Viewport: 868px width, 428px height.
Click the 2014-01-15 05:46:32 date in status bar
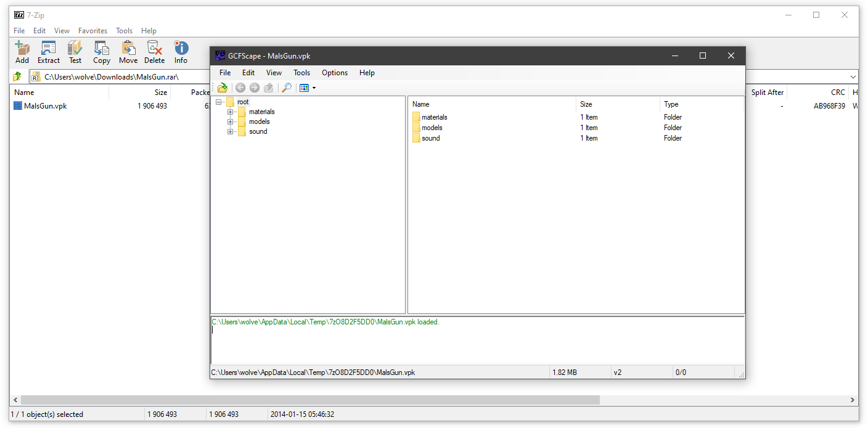point(302,414)
